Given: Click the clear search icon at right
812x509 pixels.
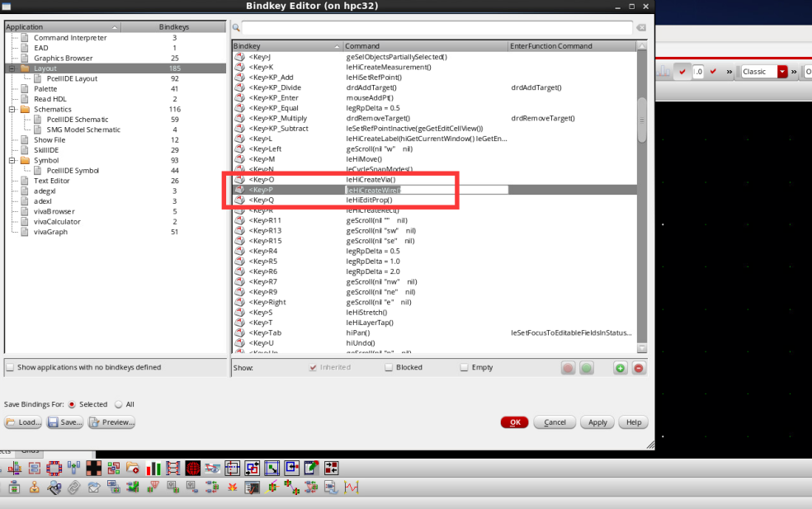Looking at the screenshot, I should tap(641, 27).
